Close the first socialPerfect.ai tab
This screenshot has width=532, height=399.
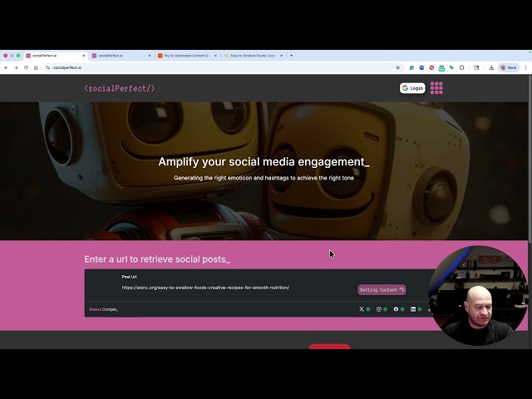84,56
